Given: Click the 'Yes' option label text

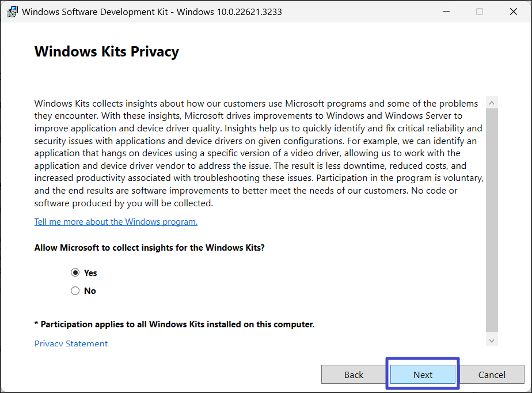Looking at the screenshot, I should click(x=90, y=273).
